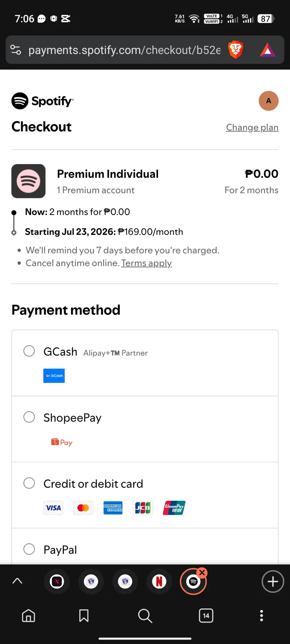Tap the search magnifier icon
The height and width of the screenshot is (644, 290).
(145, 615)
